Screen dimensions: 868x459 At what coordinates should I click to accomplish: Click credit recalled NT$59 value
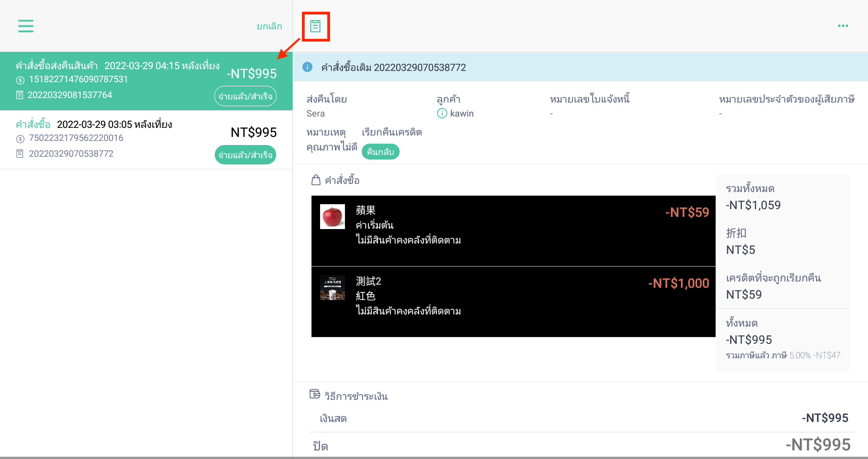744,295
